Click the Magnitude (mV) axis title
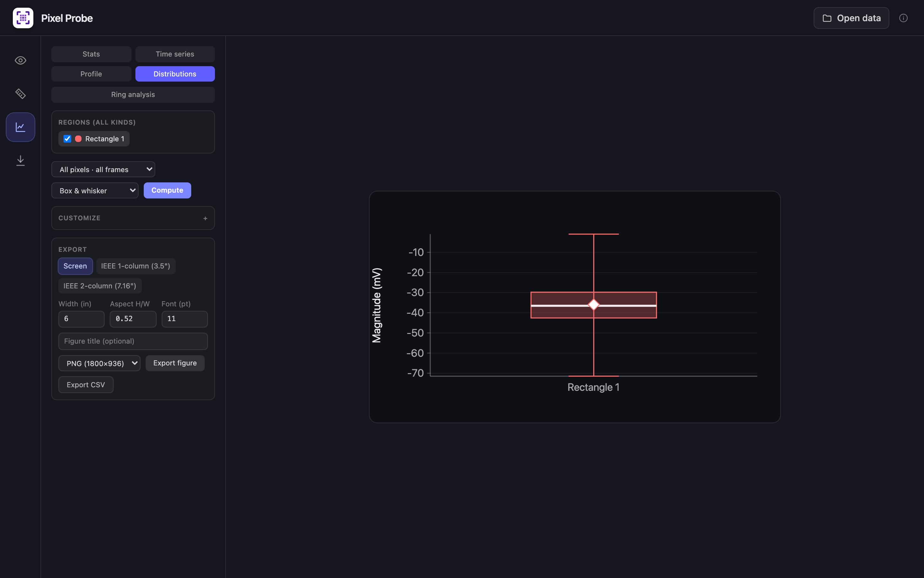Image resolution: width=924 pixels, height=578 pixels. pyautogui.click(x=377, y=305)
